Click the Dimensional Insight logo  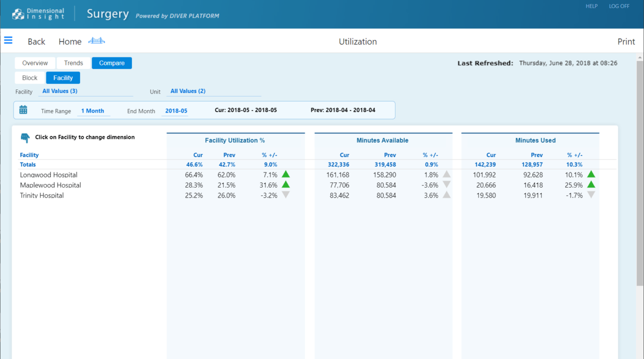pos(39,14)
